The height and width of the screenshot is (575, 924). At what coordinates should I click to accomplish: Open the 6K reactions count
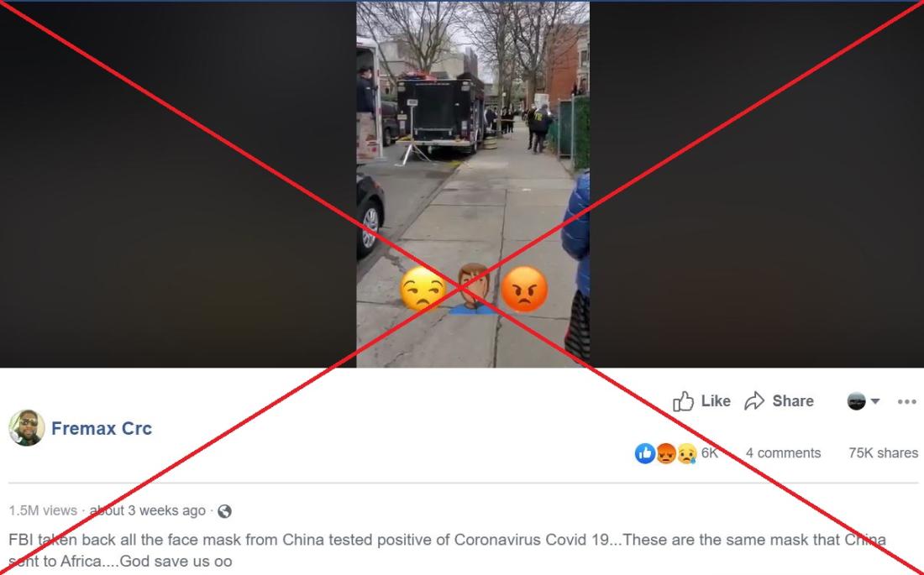(x=710, y=453)
